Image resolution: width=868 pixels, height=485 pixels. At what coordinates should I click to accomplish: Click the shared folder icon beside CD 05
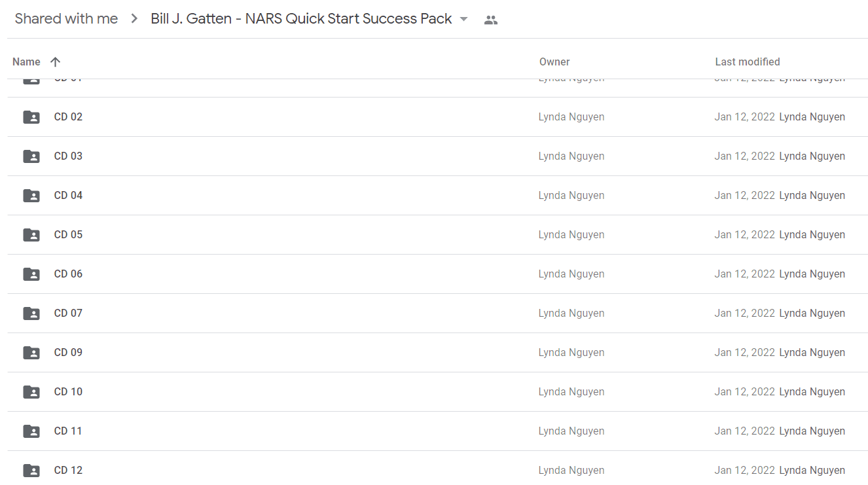pyautogui.click(x=31, y=235)
